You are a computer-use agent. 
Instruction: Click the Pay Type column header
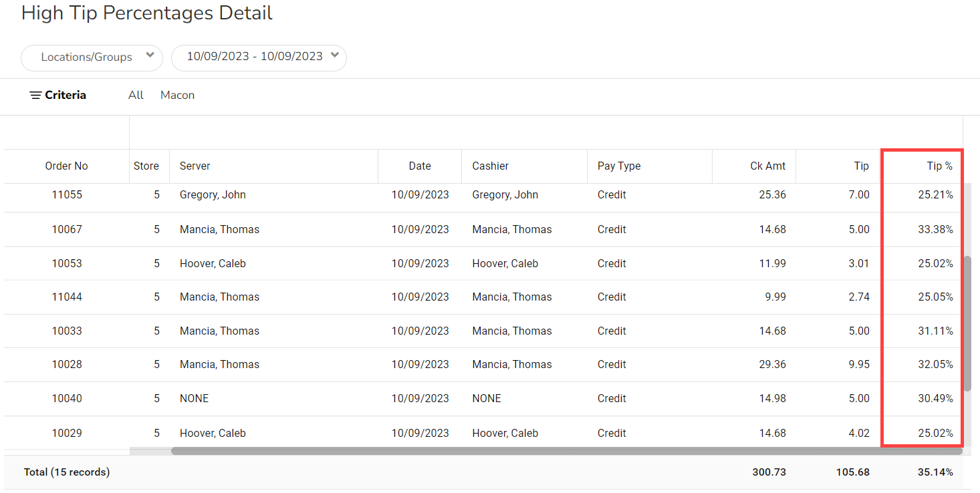tap(619, 166)
